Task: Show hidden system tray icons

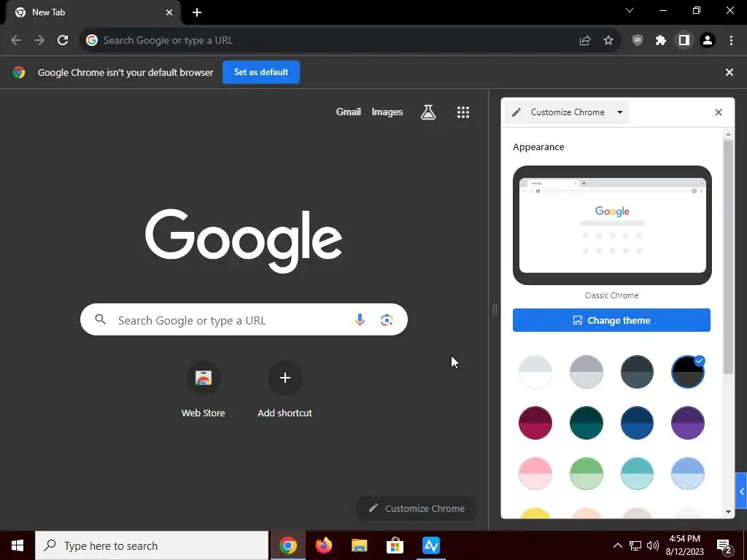Action: pos(617,545)
